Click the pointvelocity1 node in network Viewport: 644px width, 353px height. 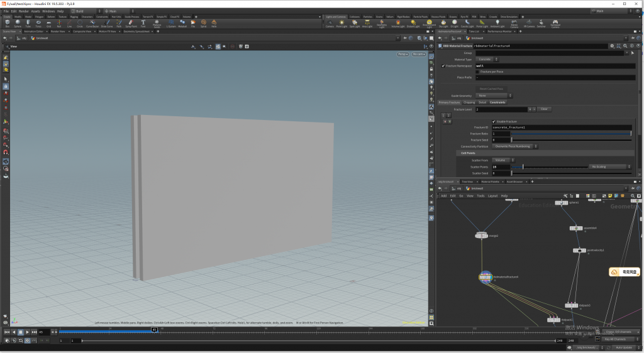pyautogui.click(x=579, y=250)
